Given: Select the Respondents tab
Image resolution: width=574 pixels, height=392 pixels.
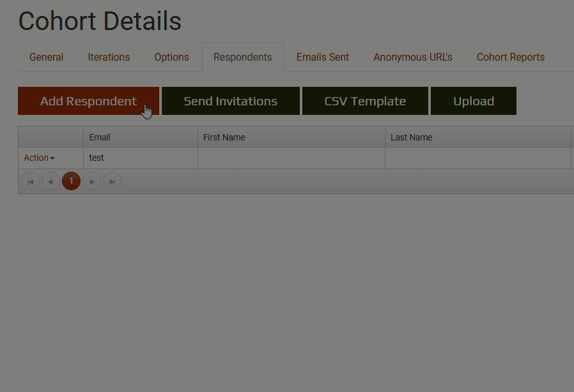Looking at the screenshot, I should (242, 57).
